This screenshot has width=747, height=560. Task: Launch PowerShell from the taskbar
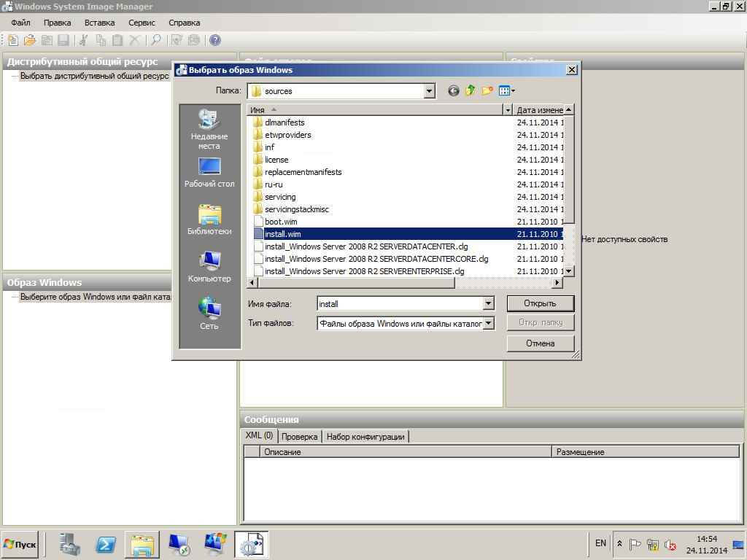(106, 544)
